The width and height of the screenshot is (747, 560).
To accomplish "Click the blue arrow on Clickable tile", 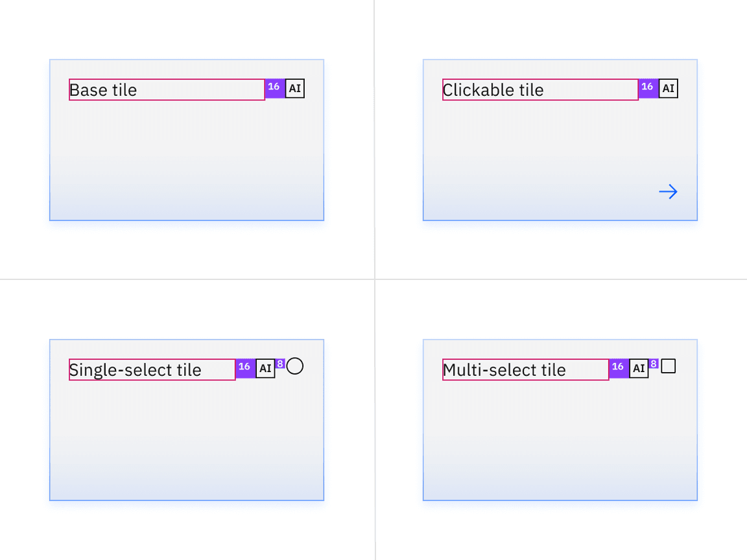I will 668,191.
